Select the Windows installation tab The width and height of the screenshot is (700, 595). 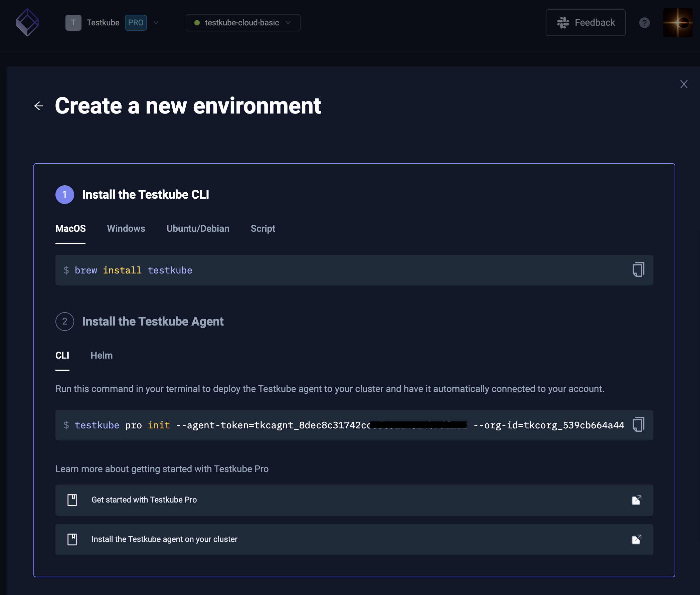point(126,228)
